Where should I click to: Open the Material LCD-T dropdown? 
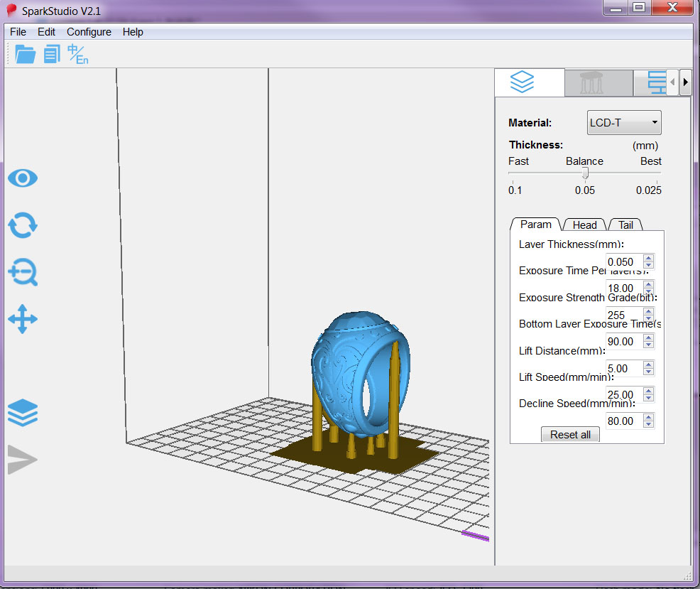pyautogui.click(x=623, y=122)
